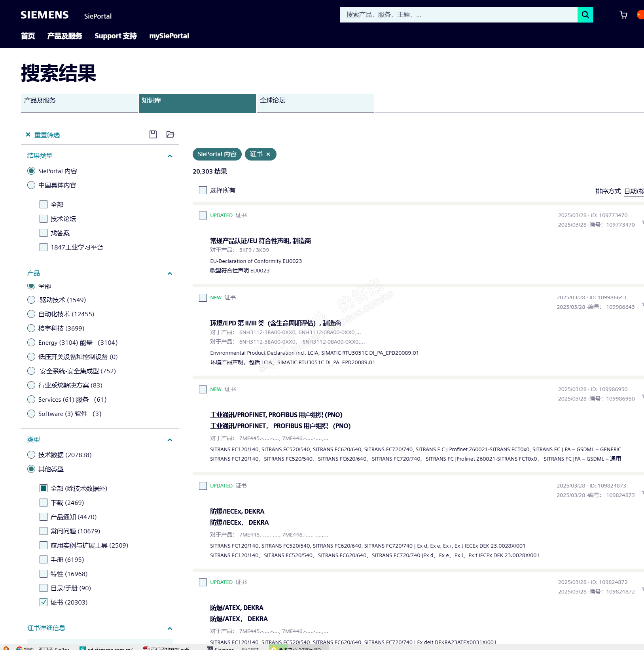Screen dimensions: 644x650
Task: Tick the 选择所有 checkbox
Action: pyautogui.click(x=203, y=190)
